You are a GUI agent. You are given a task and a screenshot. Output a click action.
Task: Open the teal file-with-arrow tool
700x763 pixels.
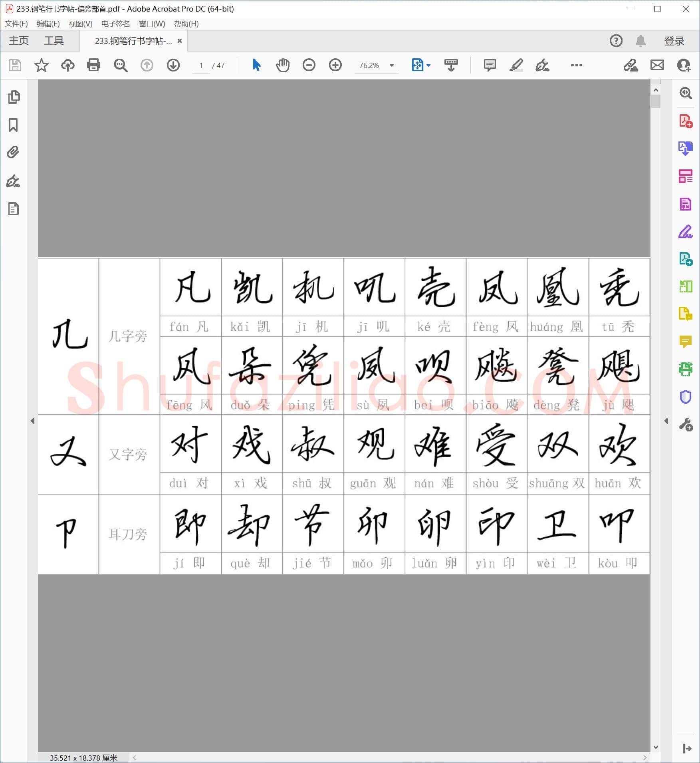686,259
